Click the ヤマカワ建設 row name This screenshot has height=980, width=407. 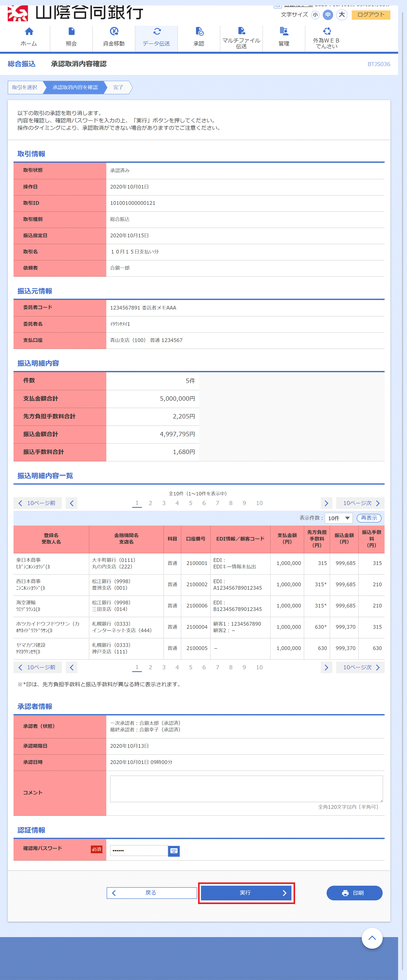point(31,645)
